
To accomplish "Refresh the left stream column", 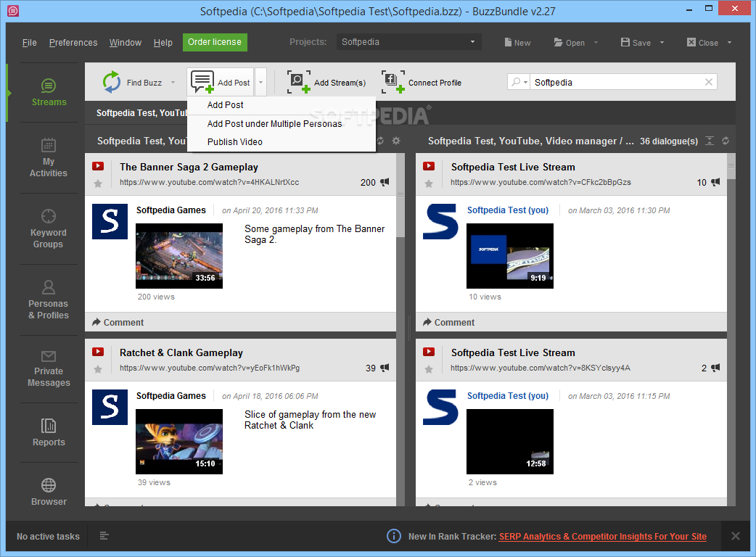I will pyautogui.click(x=380, y=141).
